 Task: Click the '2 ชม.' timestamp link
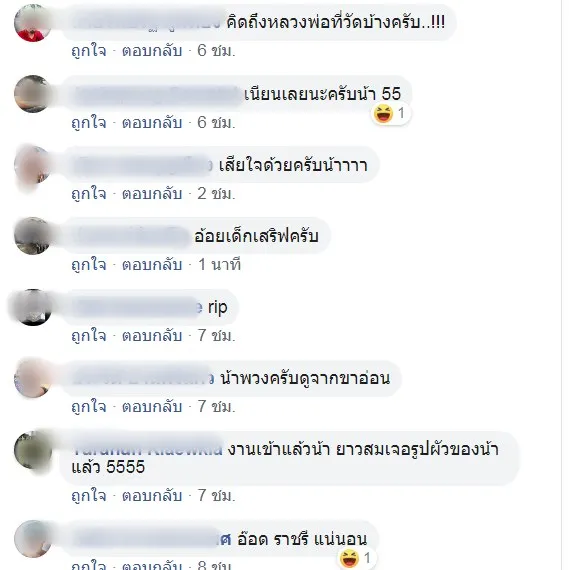click(x=216, y=193)
